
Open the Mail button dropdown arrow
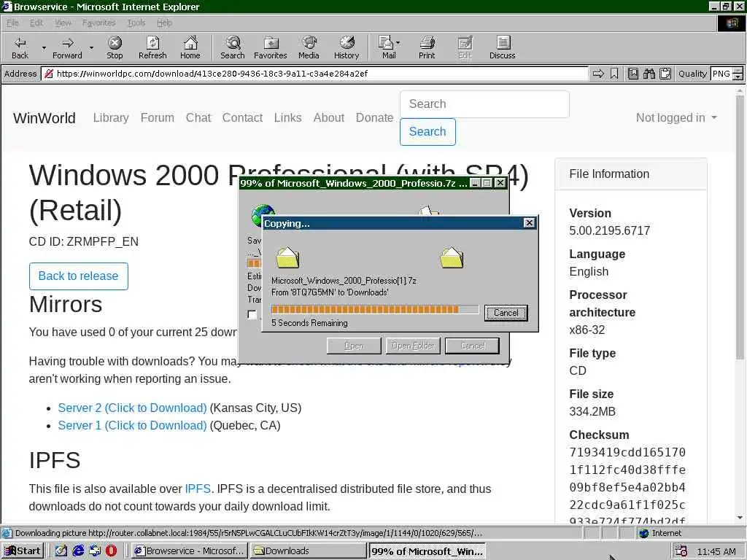(x=398, y=43)
